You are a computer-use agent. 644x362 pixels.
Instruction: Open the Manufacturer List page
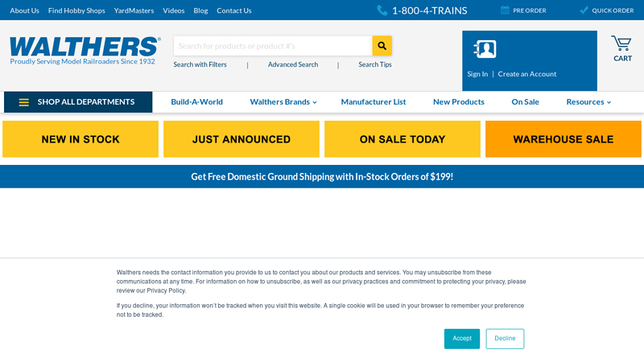(374, 102)
